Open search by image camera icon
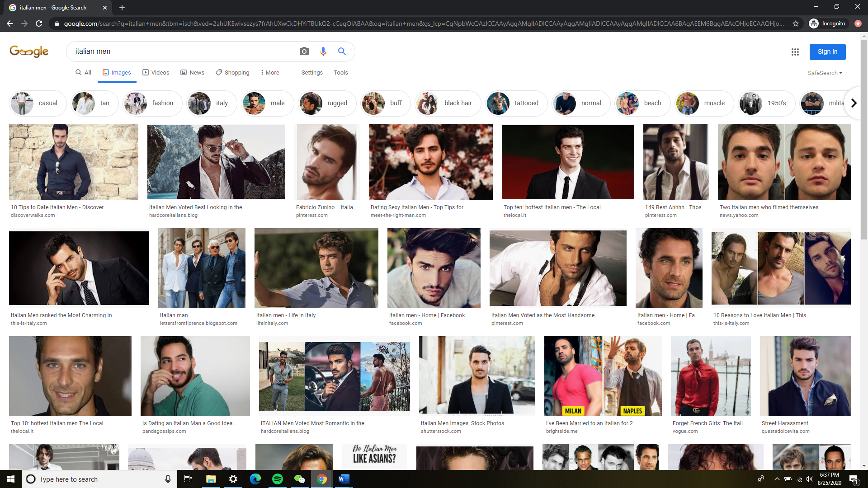The height and width of the screenshot is (488, 868). pyautogui.click(x=304, y=52)
